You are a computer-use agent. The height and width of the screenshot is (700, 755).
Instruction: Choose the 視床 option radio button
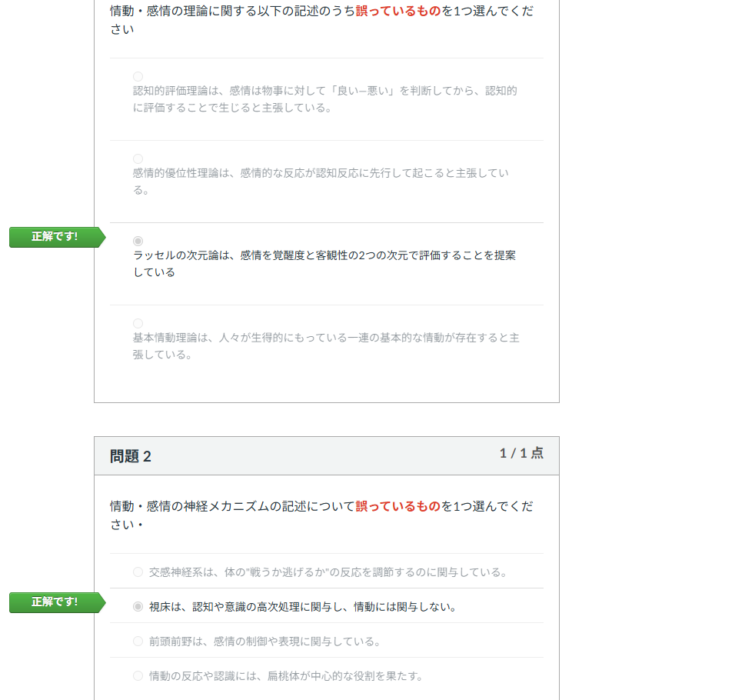click(x=138, y=606)
